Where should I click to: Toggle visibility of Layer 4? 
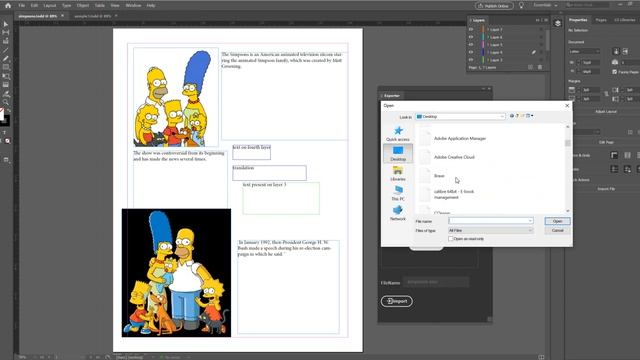click(471, 52)
